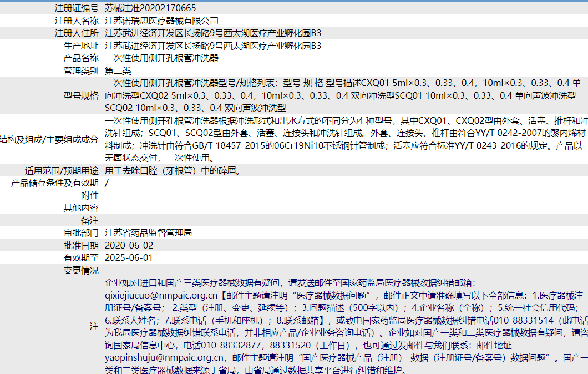
Task: Click the 注册证编号 label
Action: (77, 8)
